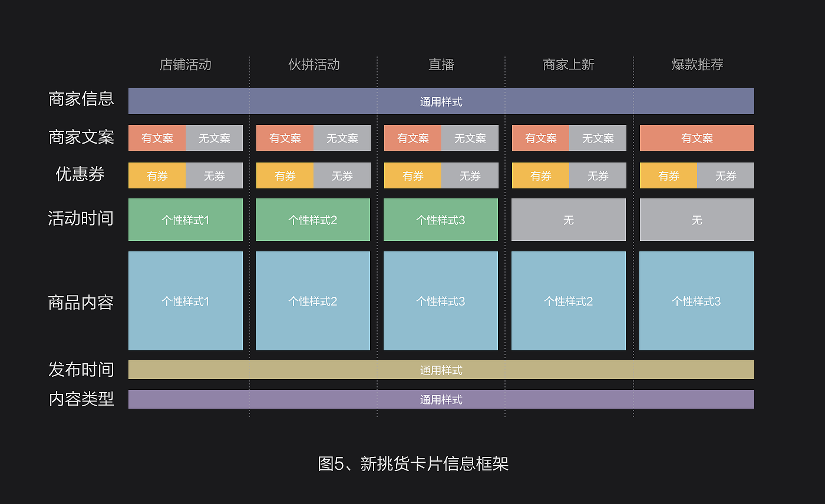Select the 商家上新 column header
Image resolution: width=825 pixels, height=504 pixels.
(x=569, y=65)
